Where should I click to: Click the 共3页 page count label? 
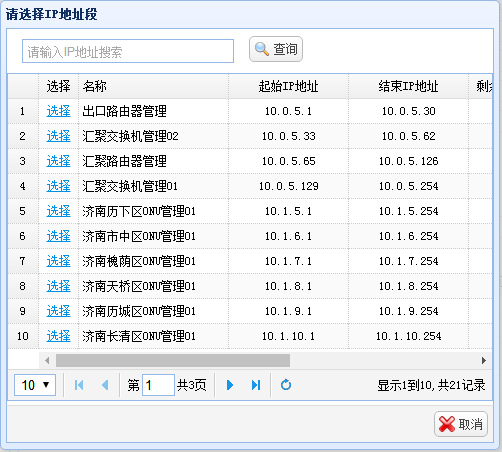pos(191,385)
